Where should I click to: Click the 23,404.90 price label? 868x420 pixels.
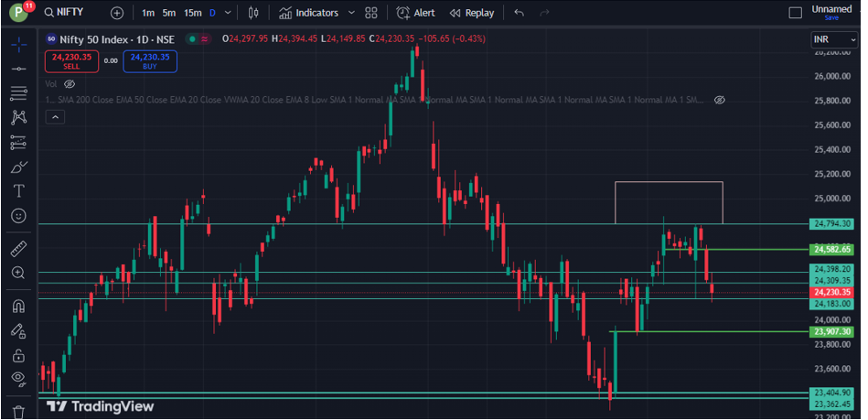point(832,393)
